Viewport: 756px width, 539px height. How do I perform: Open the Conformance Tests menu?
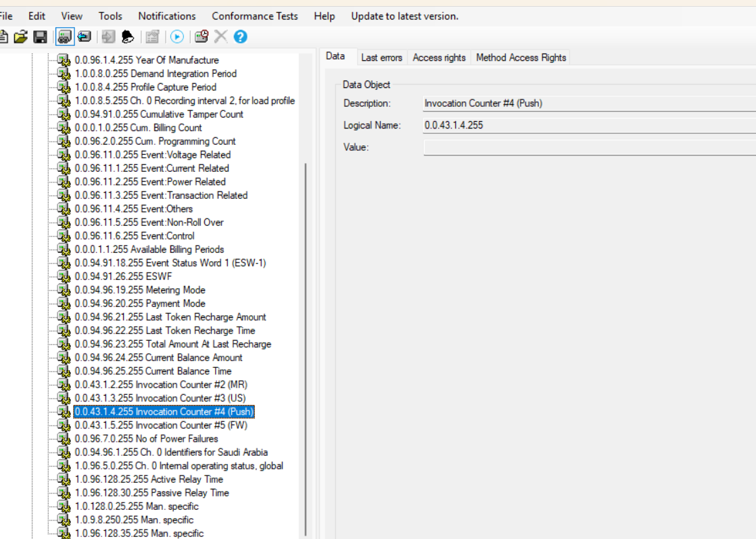pos(254,16)
